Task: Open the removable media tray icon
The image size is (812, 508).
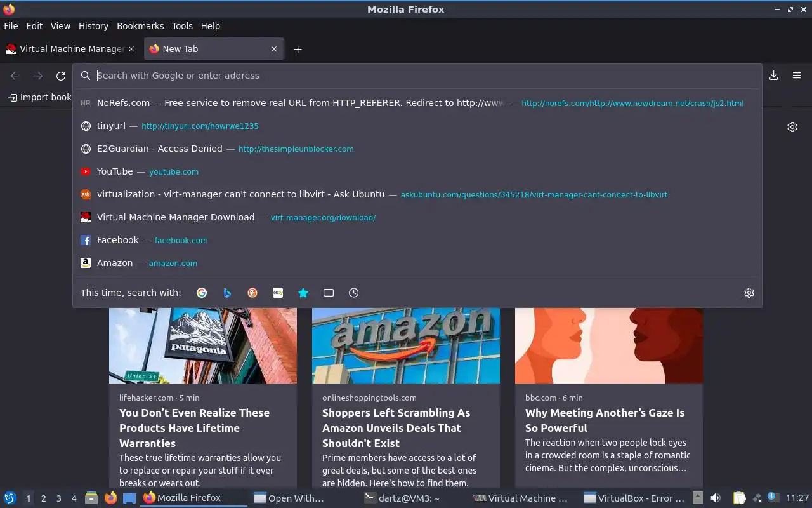Action: [697, 498]
